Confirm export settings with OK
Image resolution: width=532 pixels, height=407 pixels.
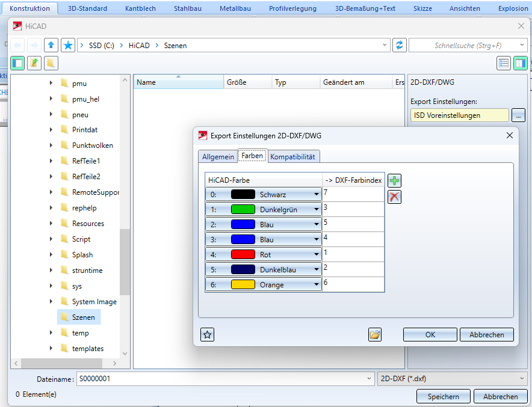[430, 335]
